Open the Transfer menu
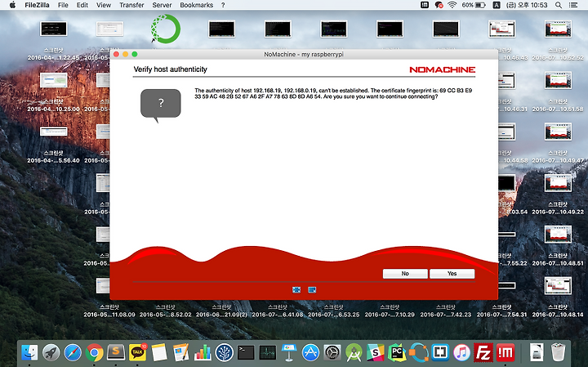 [131, 5]
